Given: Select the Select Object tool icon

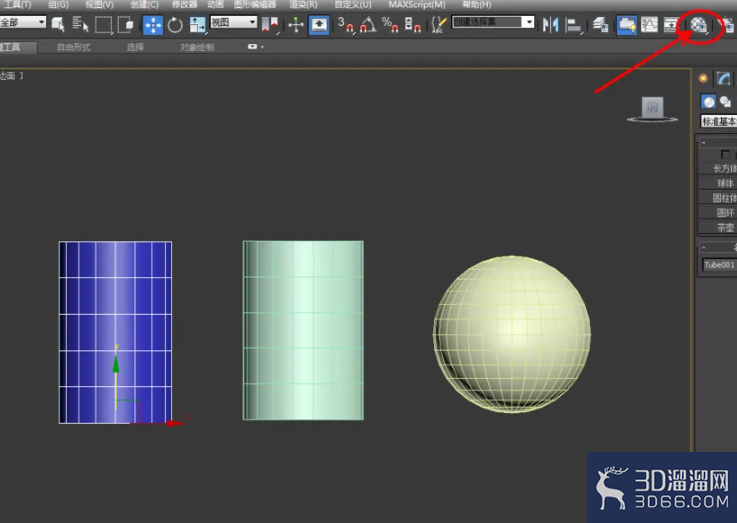Looking at the screenshot, I should [x=58, y=24].
